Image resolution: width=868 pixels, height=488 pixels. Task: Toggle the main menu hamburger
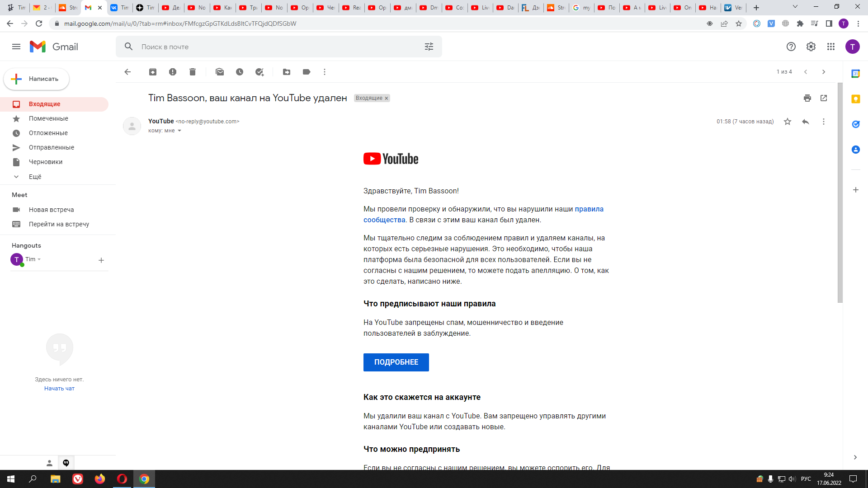pos(16,47)
